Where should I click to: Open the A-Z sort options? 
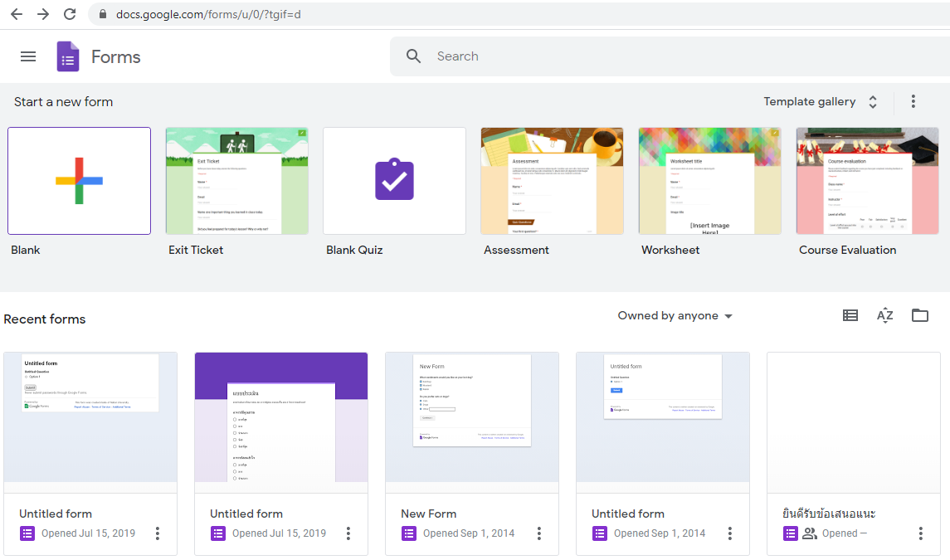pos(884,315)
